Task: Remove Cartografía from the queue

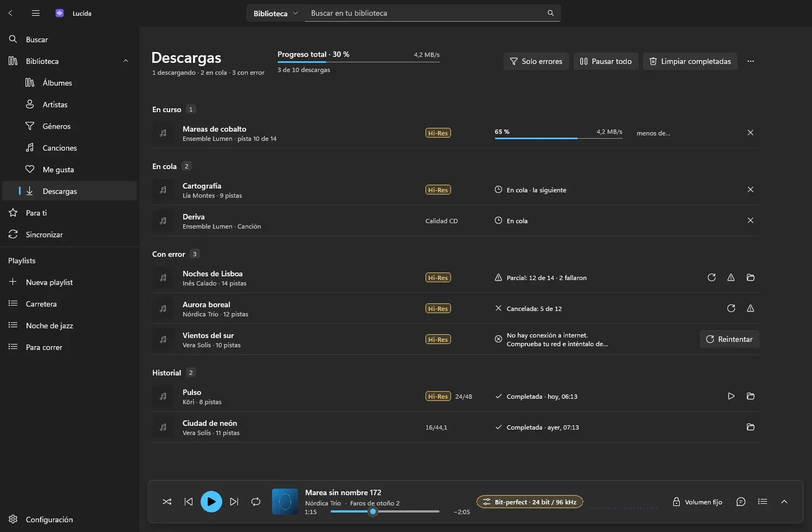Action: click(750, 190)
